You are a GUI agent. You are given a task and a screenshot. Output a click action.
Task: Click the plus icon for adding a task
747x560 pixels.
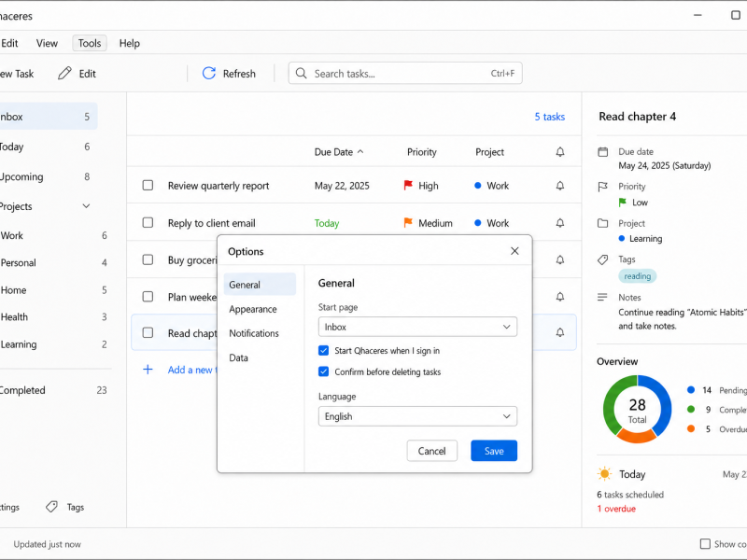[x=148, y=370]
